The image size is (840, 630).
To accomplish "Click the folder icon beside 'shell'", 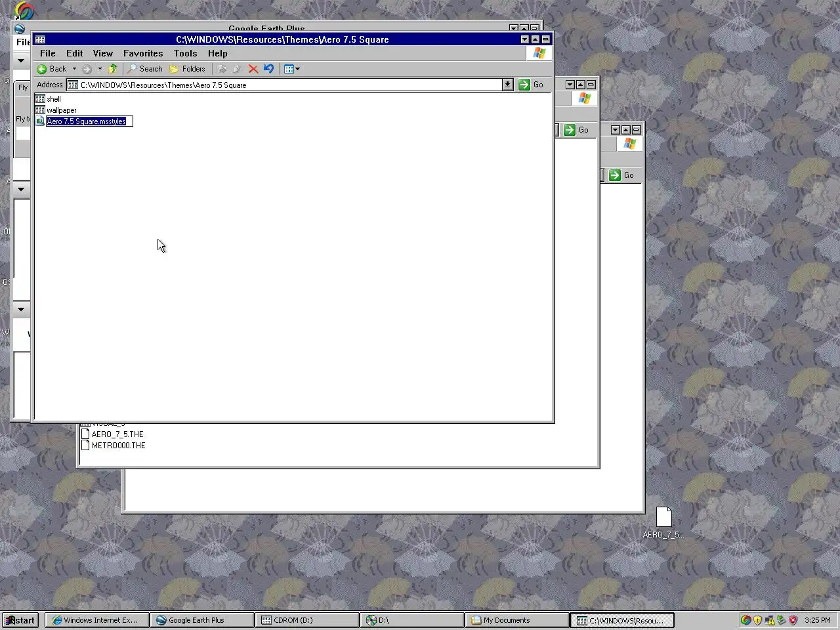I will click(40, 99).
